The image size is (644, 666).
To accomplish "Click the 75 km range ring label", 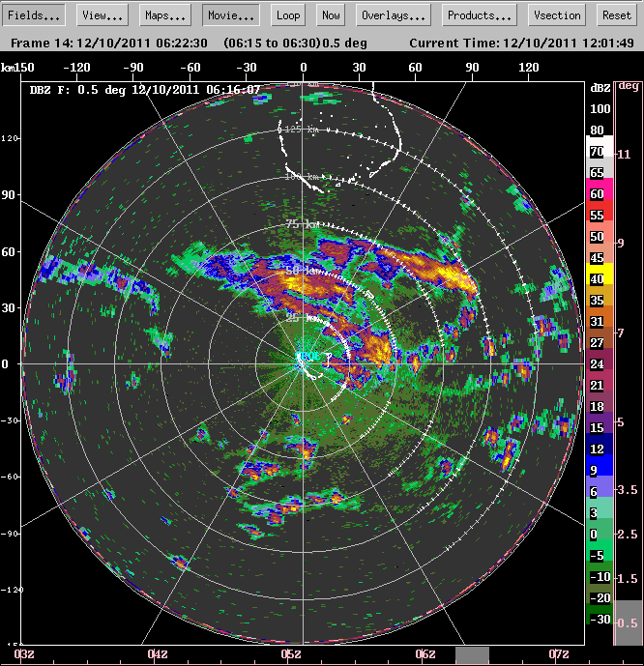I will click(x=303, y=224).
